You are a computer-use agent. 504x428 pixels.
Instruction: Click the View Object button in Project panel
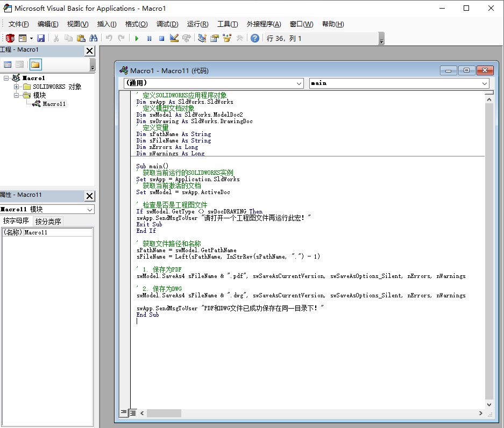coord(19,64)
